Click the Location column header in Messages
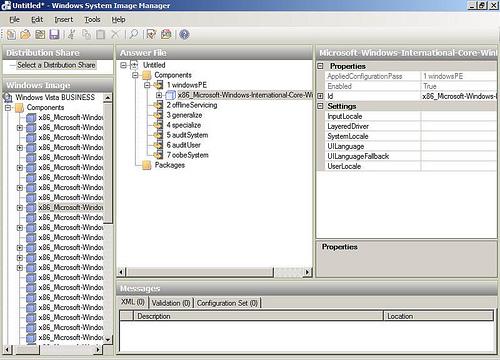The image size is (500, 360). coord(439,316)
